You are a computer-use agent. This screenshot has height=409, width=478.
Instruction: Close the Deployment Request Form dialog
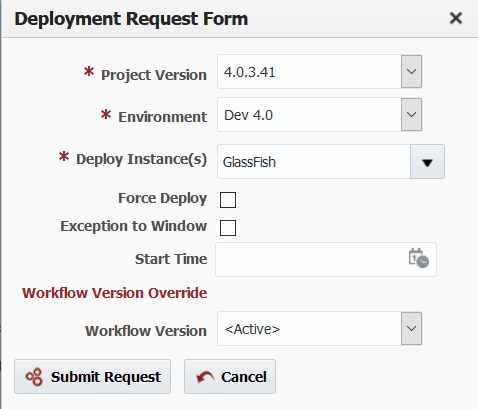(456, 18)
